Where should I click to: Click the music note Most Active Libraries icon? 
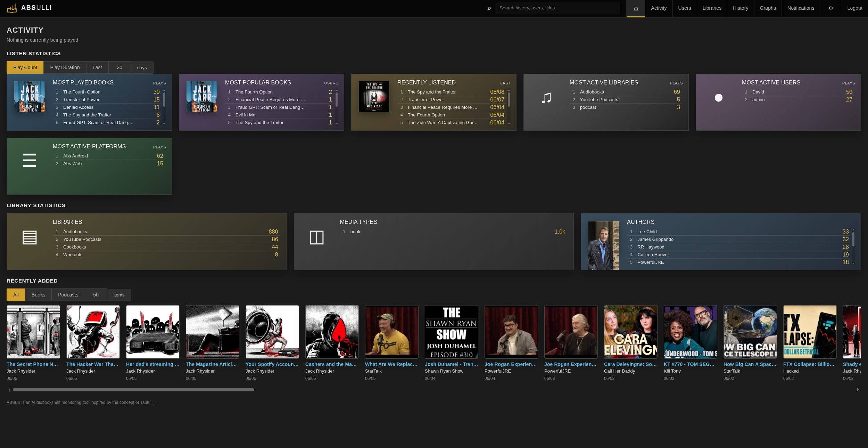coord(546,98)
